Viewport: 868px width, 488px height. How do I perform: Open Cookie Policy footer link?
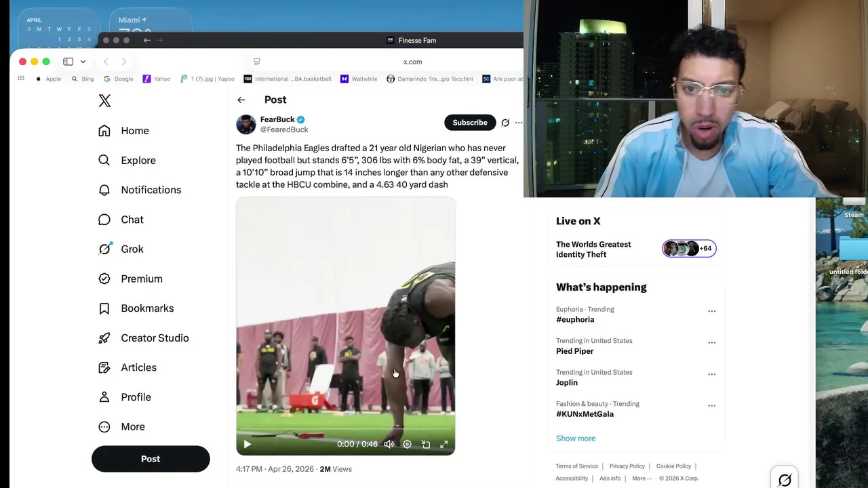tap(673, 466)
